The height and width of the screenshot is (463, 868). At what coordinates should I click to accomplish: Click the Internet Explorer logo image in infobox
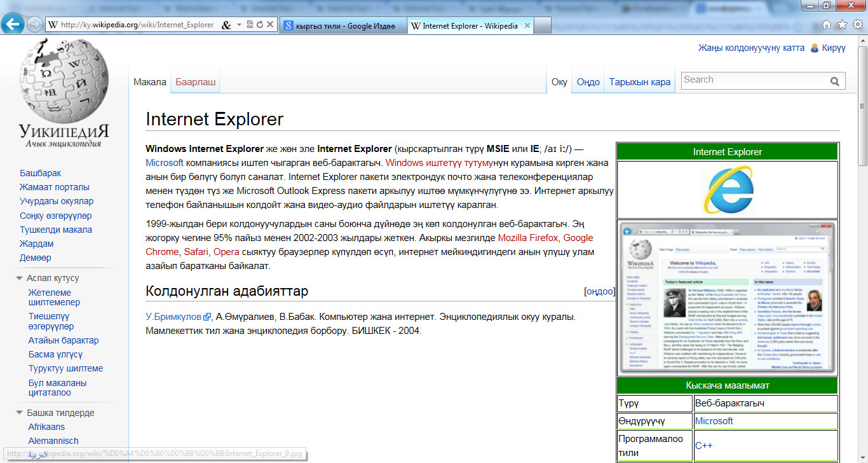(728, 190)
